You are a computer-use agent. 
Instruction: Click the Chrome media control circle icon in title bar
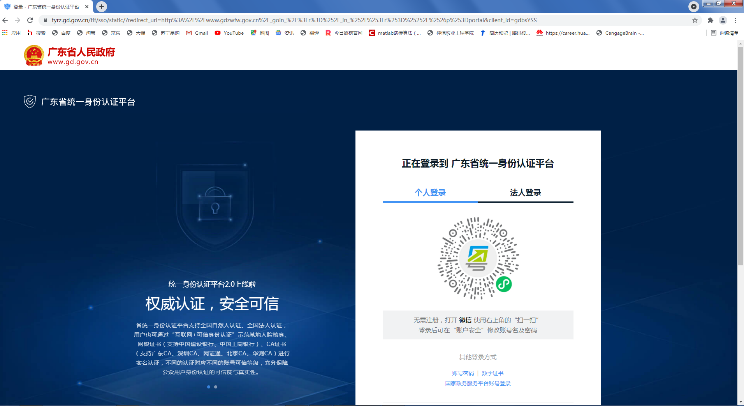(x=694, y=6)
